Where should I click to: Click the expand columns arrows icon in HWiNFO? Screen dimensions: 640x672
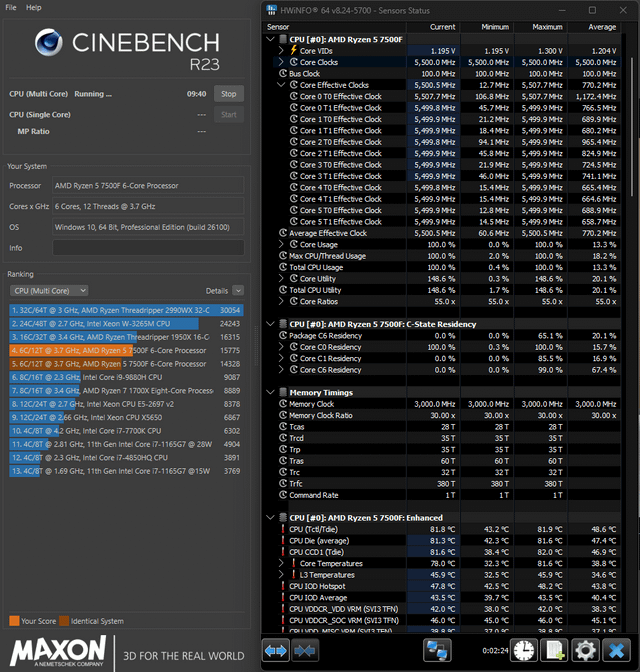tap(276, 651)
